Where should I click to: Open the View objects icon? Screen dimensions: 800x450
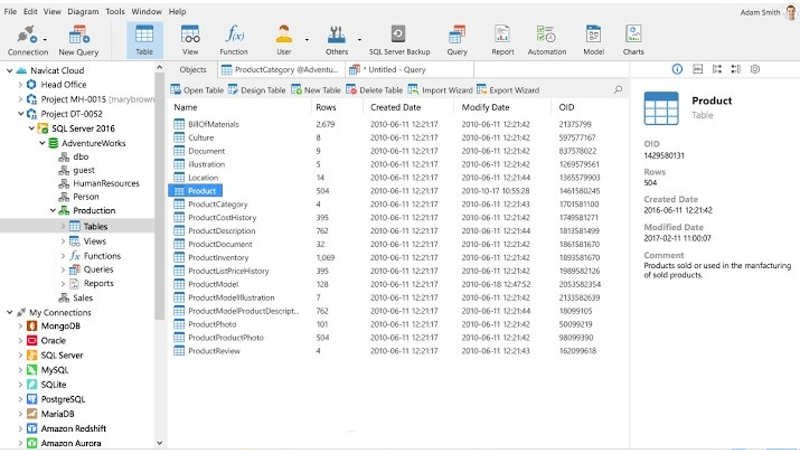tap(190, 40)
